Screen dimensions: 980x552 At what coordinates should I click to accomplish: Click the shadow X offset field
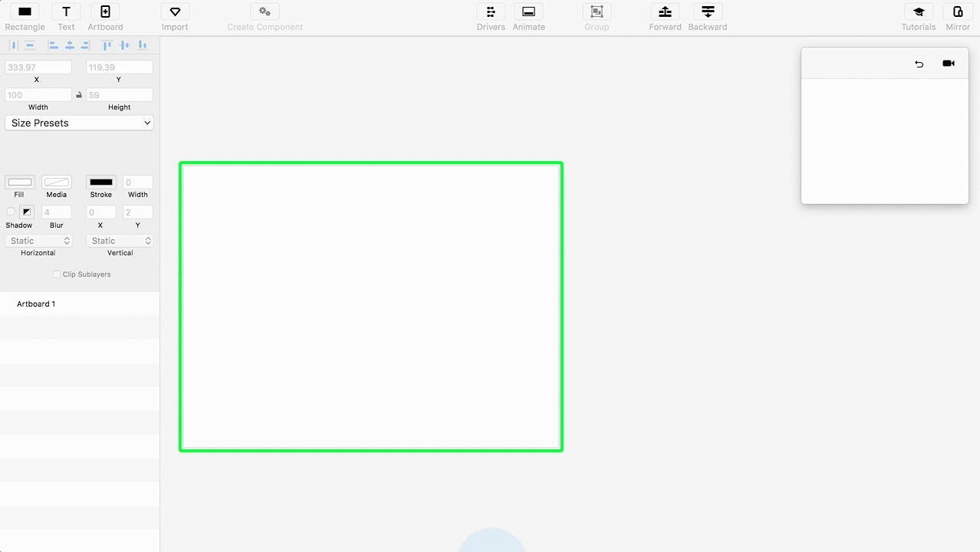click(x=101, y=212)
